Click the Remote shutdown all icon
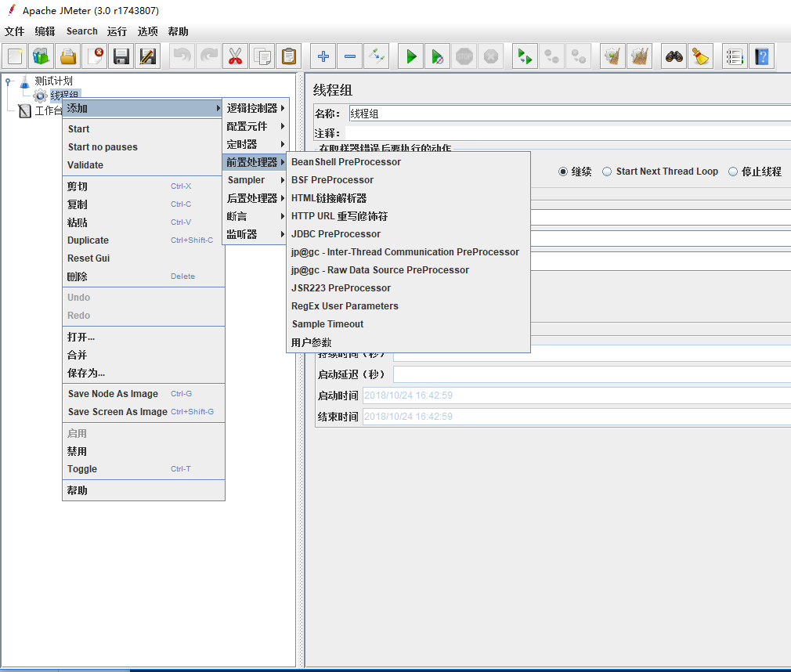The width and height of the screenshot is (791, 672). (x=579, y=56)
